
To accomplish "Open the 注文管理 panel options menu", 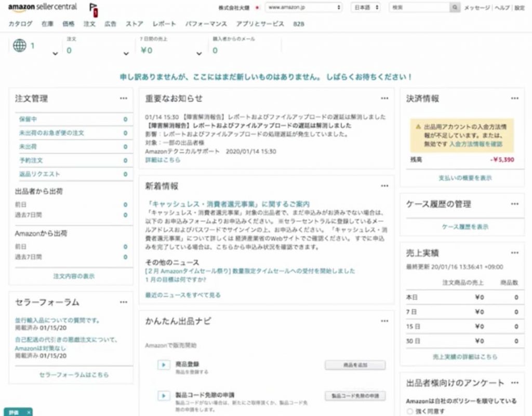I will [x=124, y=98].
